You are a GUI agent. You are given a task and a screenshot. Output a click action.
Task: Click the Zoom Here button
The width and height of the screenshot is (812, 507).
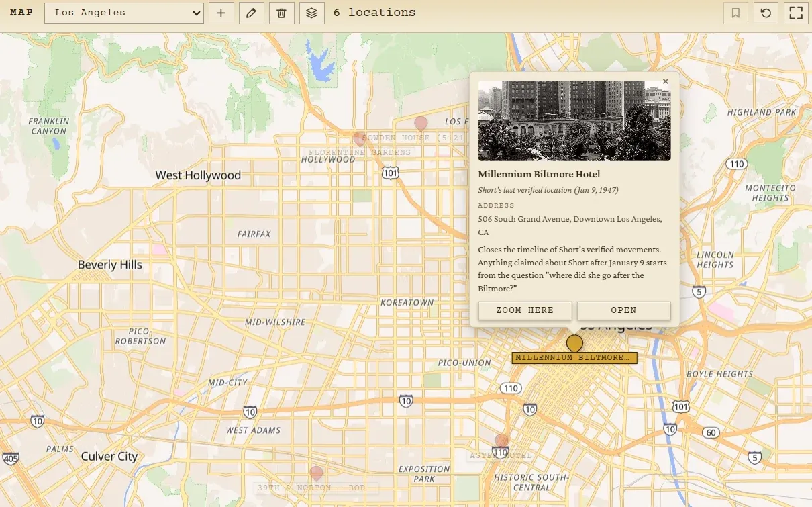pos(525,310)
